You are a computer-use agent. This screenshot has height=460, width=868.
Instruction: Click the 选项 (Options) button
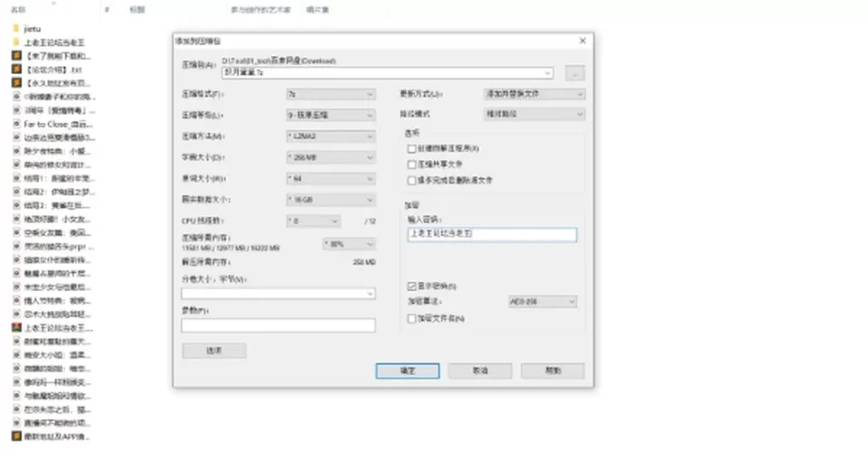point(213,351)
